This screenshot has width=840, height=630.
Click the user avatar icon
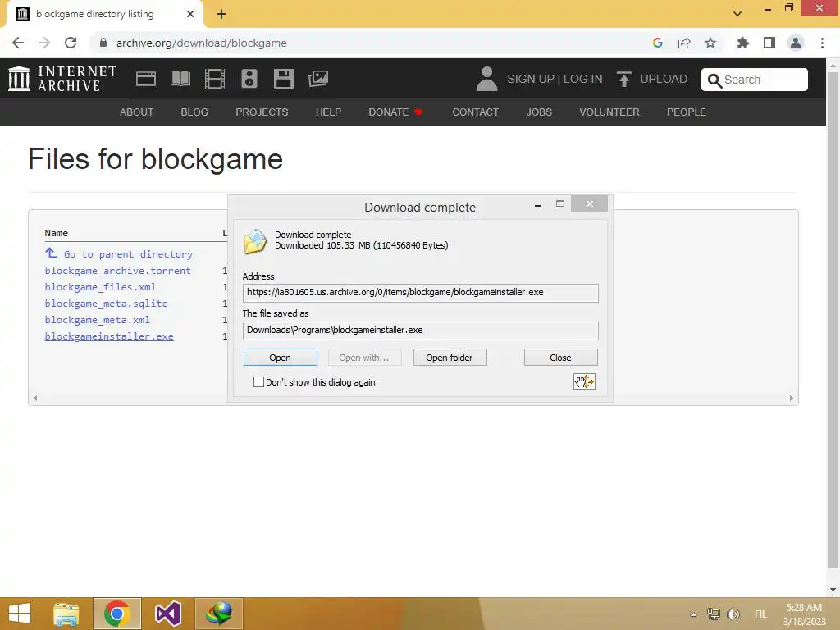tap(486, 79)
